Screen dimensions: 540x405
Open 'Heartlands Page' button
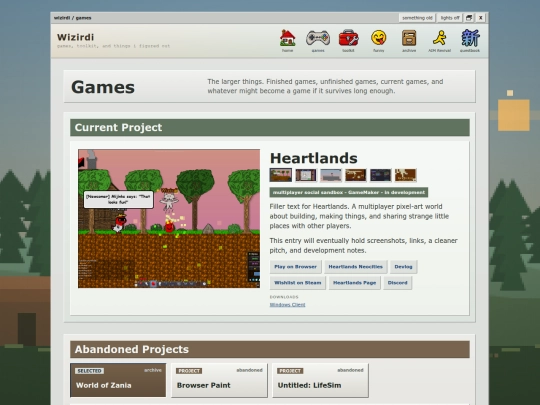[354, 283]
